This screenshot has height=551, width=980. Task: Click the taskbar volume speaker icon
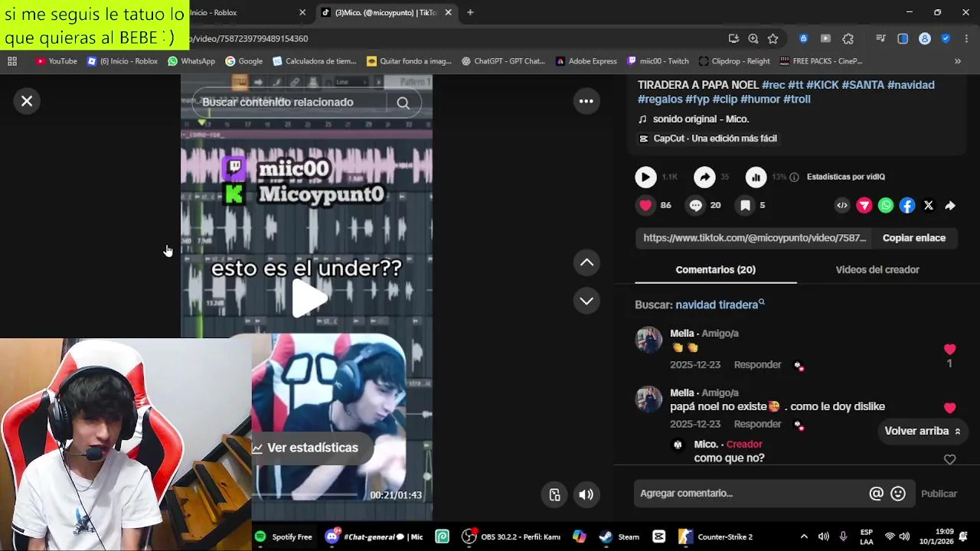(824, 537)
